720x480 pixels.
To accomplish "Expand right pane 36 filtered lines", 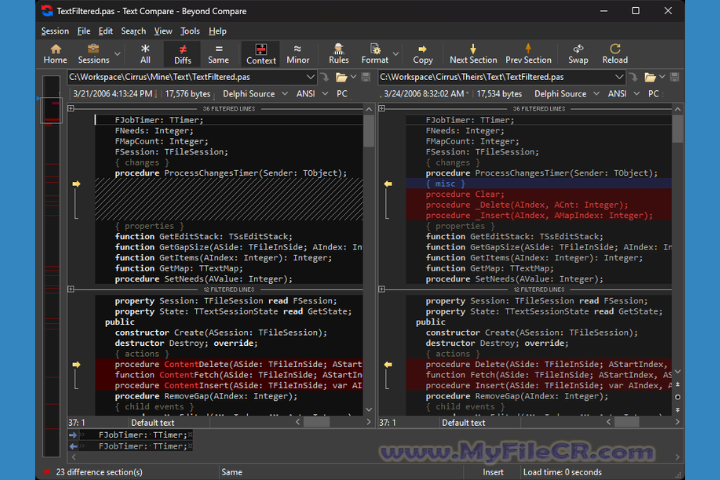I will 382,108.
